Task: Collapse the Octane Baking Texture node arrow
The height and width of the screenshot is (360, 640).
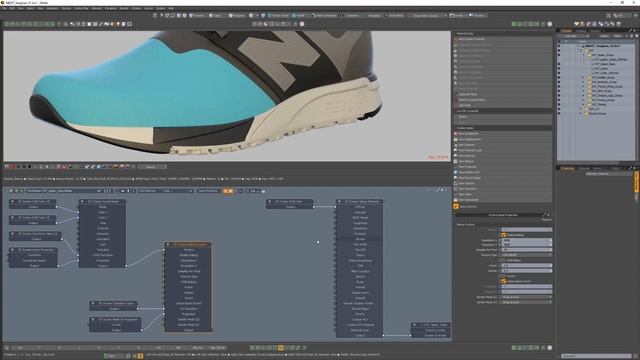Action: pyautogui.click(x=168, y=244)
